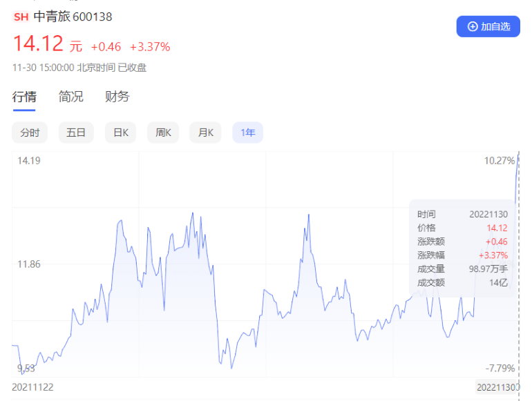The width and height of the screenshot is (532, 401).
Task: Click tooltip 涨跌幅 value +3.37%
Action: (493, 255)
